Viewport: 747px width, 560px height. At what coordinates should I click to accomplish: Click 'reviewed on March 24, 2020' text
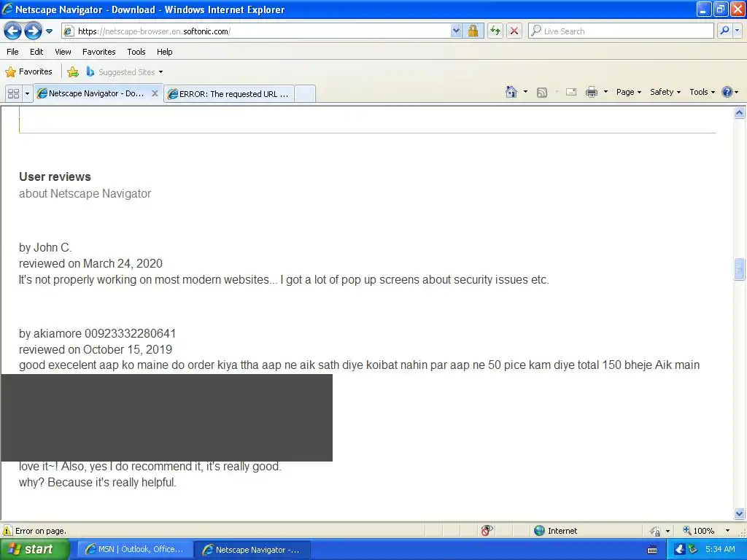(90, 263)
